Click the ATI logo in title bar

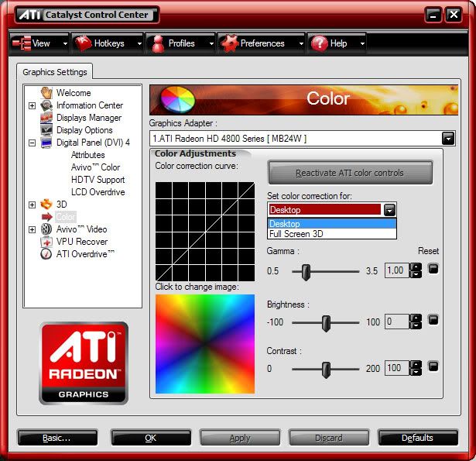coord(29,15)
